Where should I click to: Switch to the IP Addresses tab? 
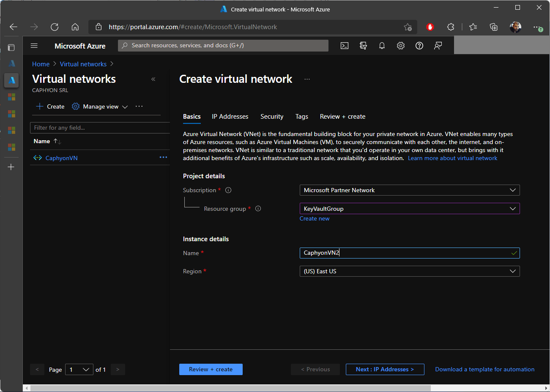click(x=230, y=117)
